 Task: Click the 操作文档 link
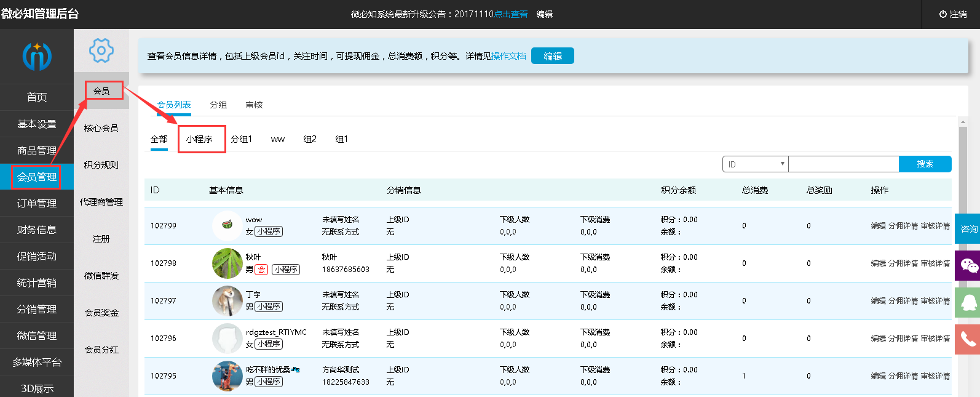point(508,56)
